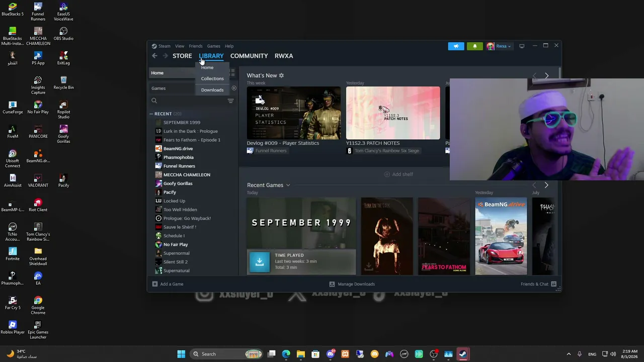Image resolution: width=644 pixels, height=362 pixels.
Task: Open What's New settings gear
Action: 281,75
